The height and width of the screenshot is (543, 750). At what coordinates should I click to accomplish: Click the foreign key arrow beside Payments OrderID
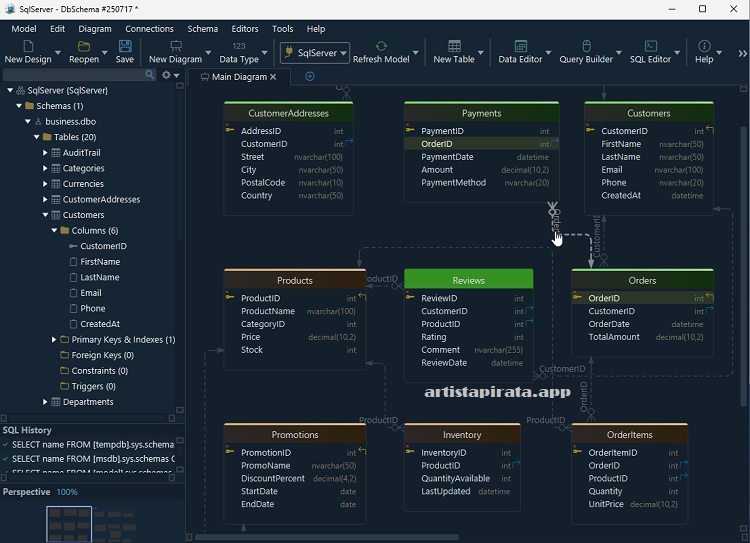pos(555,142)
